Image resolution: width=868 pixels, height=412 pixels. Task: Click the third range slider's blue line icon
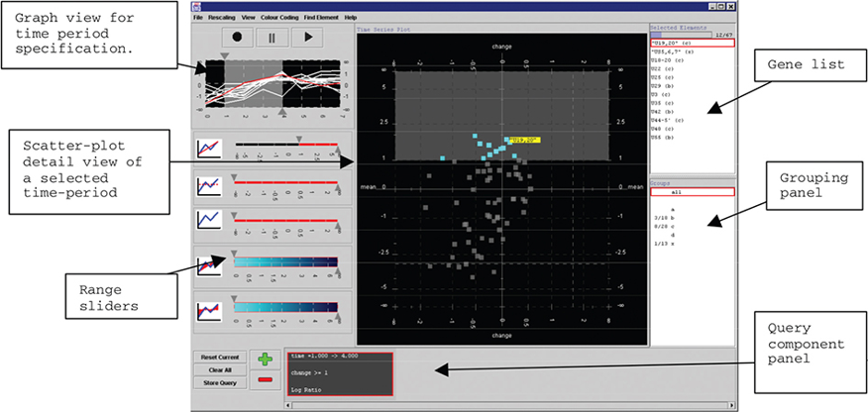210,220
